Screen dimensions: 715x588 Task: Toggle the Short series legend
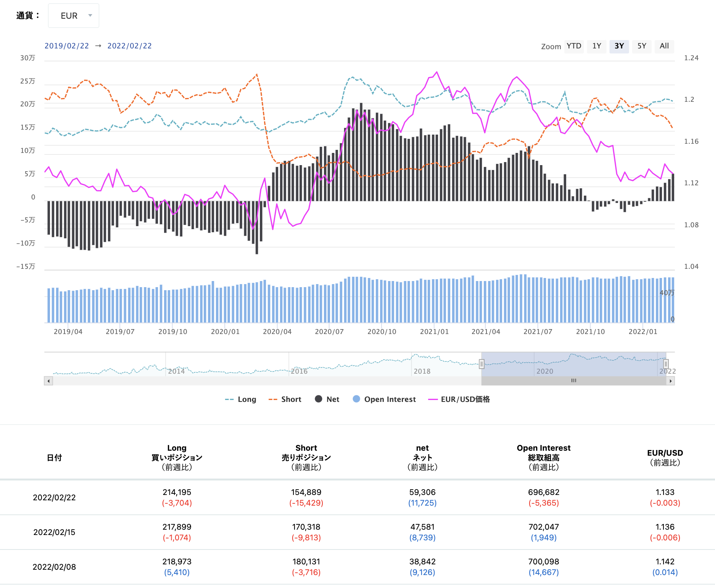point(285,399)
